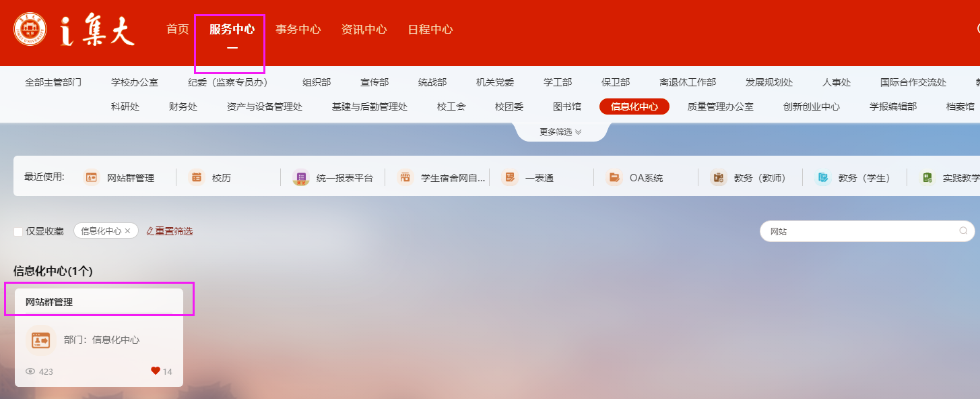
Task: Open the 教务（学生）blue icon
Action: click(x=822, y=177)
